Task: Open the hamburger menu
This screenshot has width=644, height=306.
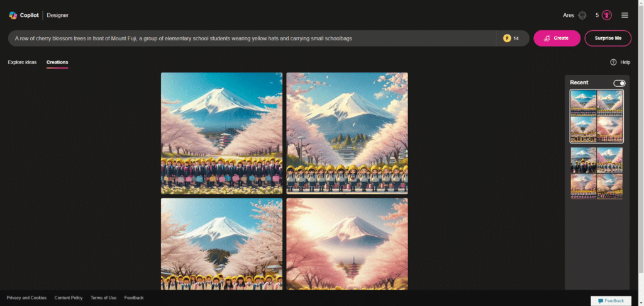Action: pyautogui.click(x=625, y=15)
